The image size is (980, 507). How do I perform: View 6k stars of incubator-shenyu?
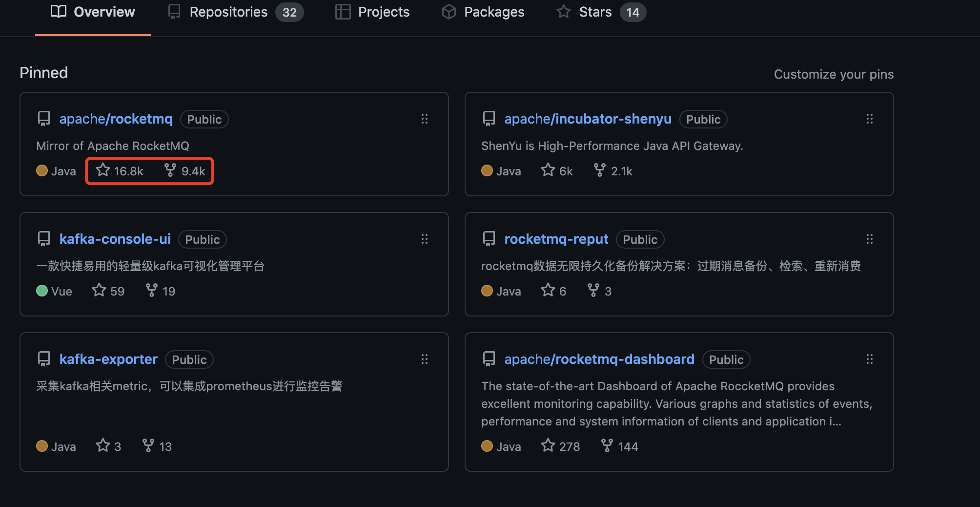pyautogui.click(x=557, y=170)
